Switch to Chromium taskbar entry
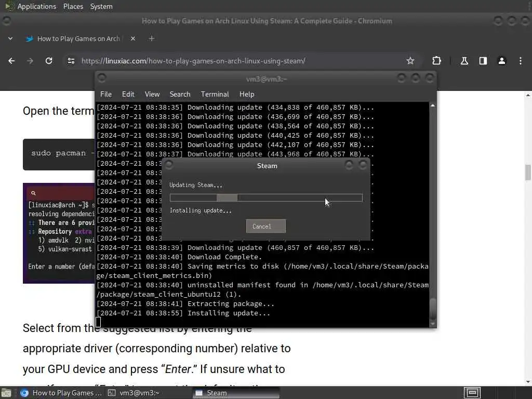The width and height of the screenshot is (532, 399). pyautogui.click(x=61, y=393)
